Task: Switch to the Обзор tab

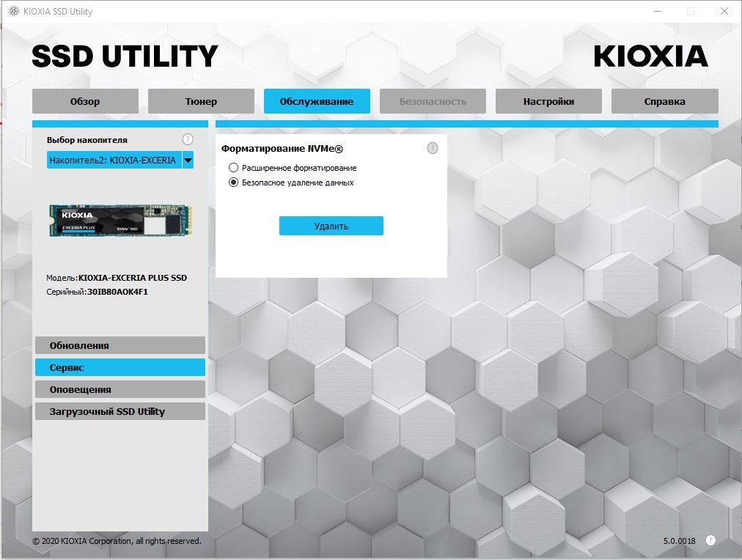Action: [x=85, y=101]
